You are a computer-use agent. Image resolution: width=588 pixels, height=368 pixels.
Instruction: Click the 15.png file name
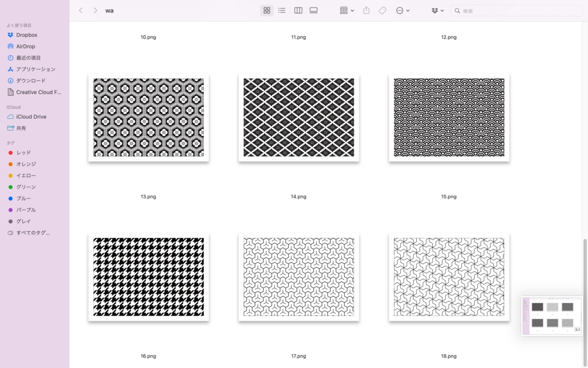point(449,197)
